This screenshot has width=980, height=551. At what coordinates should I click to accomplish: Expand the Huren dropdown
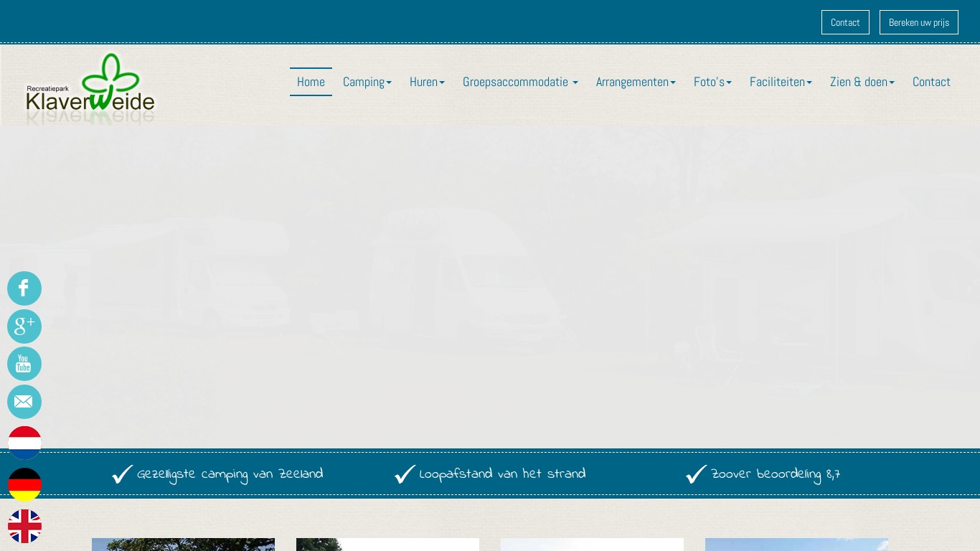click(426, 82)
